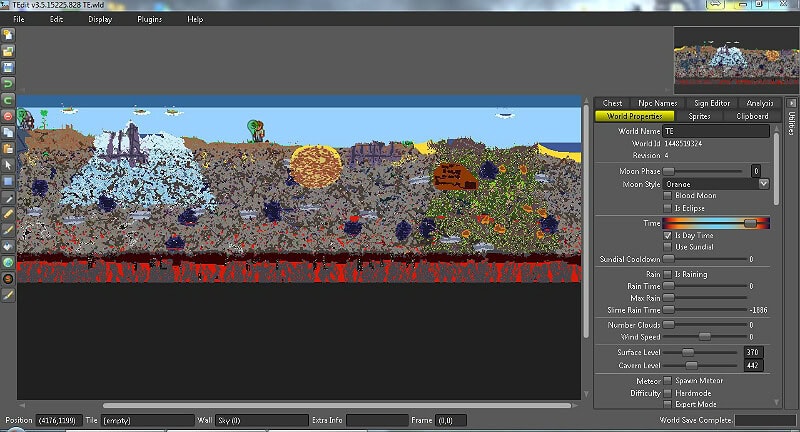800x432 pixels.
Task: Click the green Undo arrow icon
Action: tap(8, 100)
